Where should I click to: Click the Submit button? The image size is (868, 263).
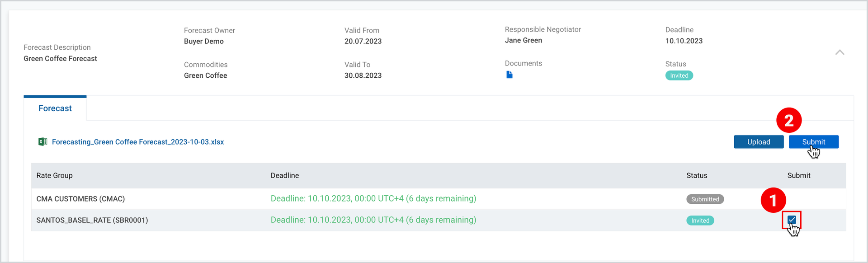[x=814, y=142]
